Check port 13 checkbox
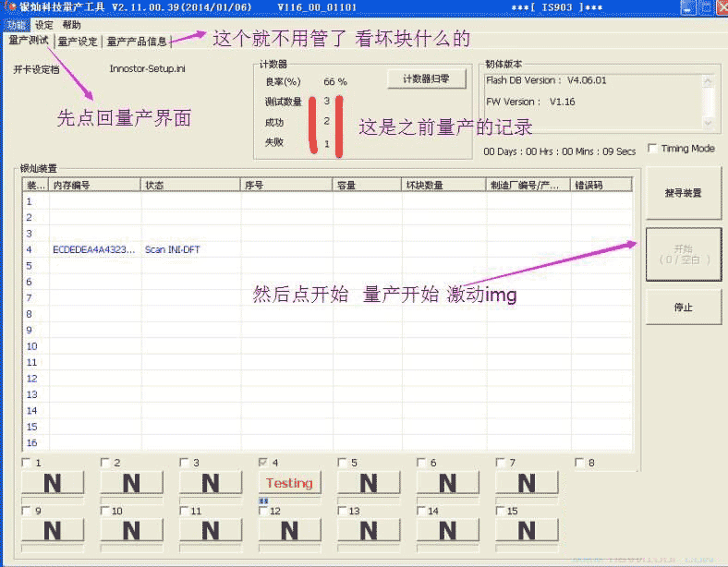728x567 pixels. (342, 511)
